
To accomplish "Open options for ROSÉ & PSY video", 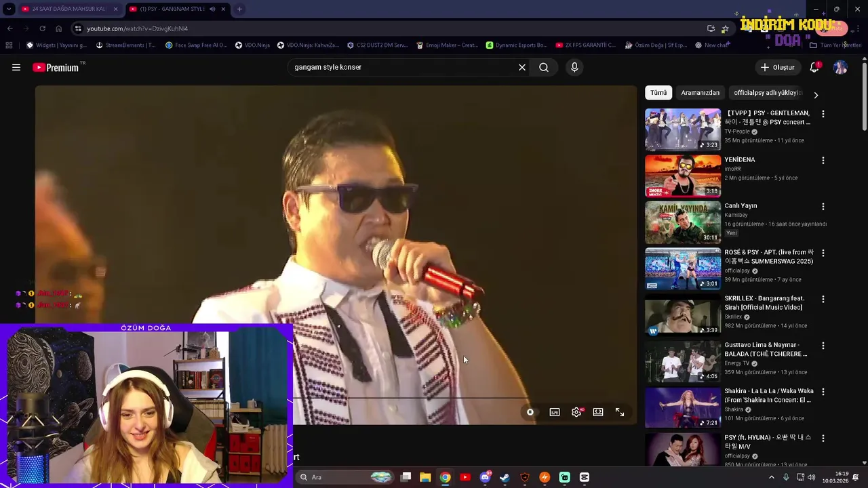I will point(823,253).
